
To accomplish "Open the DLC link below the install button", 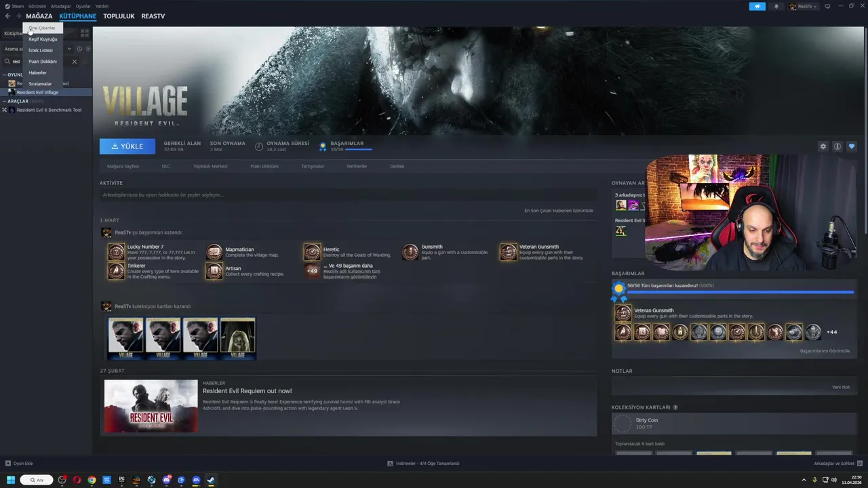I will click(166, 166).
